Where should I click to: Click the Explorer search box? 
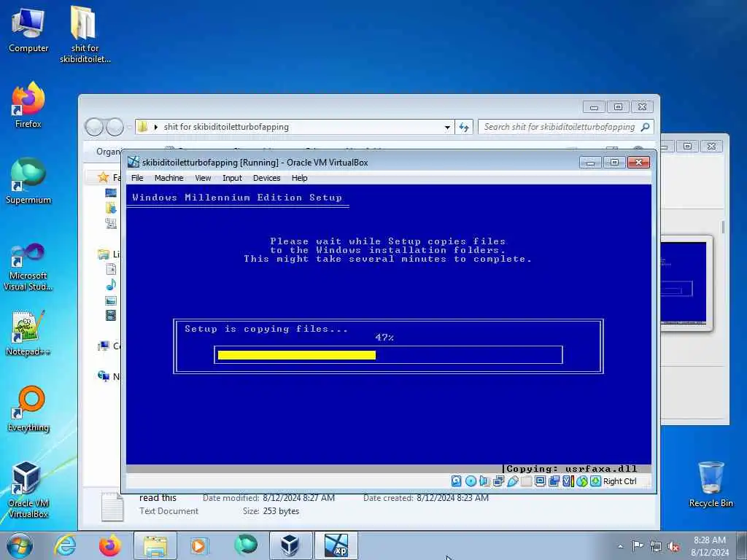pos(565,127)
